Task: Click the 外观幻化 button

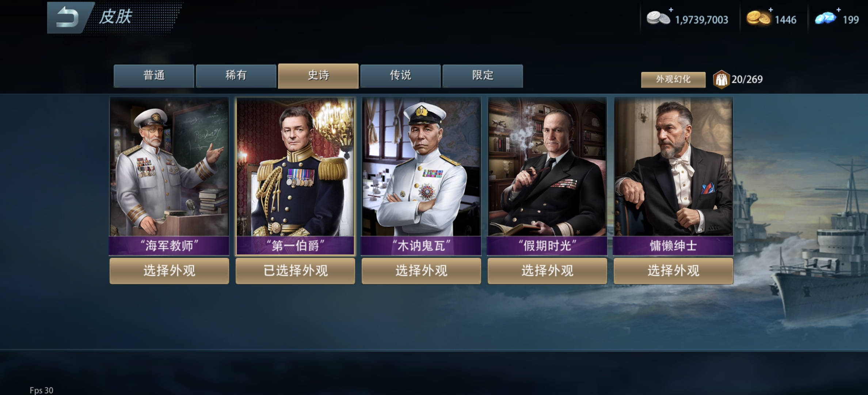Action: (673, 79)
